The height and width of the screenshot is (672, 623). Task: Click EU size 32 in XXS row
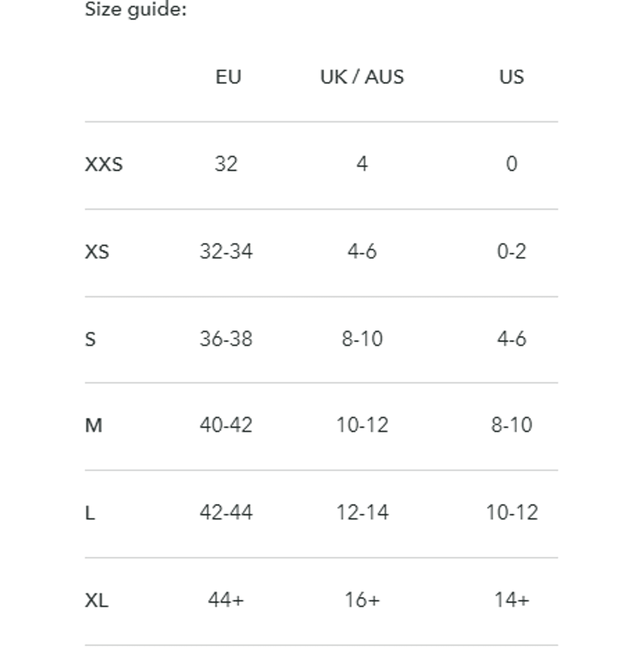click(x=226, y=164)
